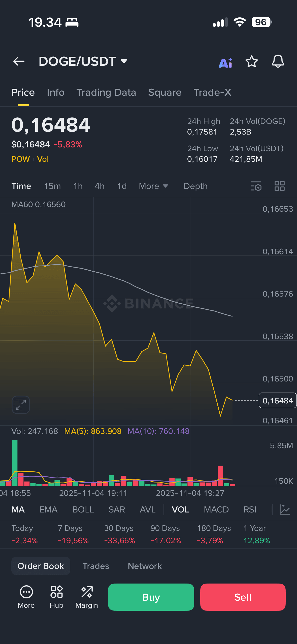Screen dimensions: 297x644
Task: Tap the green Buy button
Action: coord(151,597)
